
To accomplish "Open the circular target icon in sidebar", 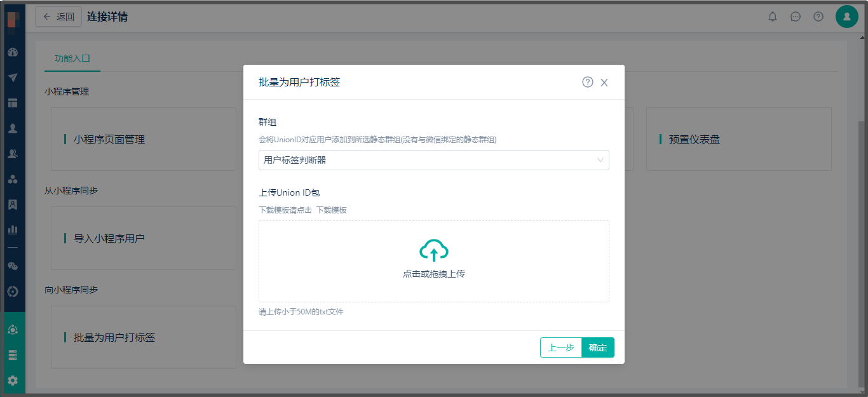I will point(13,292).
